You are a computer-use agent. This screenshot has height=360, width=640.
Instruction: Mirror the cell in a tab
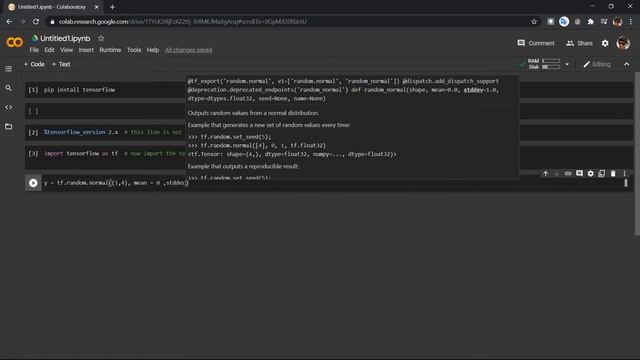(x=602, y=173)
